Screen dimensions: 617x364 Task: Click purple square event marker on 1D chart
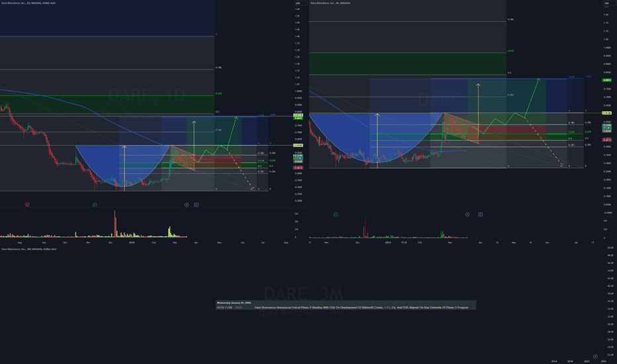196,205
